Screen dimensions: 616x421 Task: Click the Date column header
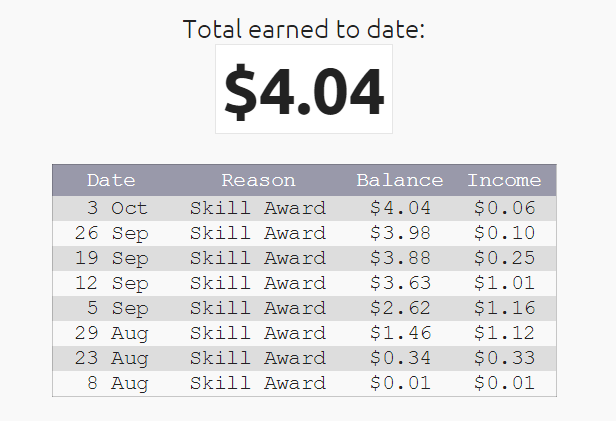pyautogui.click(x=111, y=180)
